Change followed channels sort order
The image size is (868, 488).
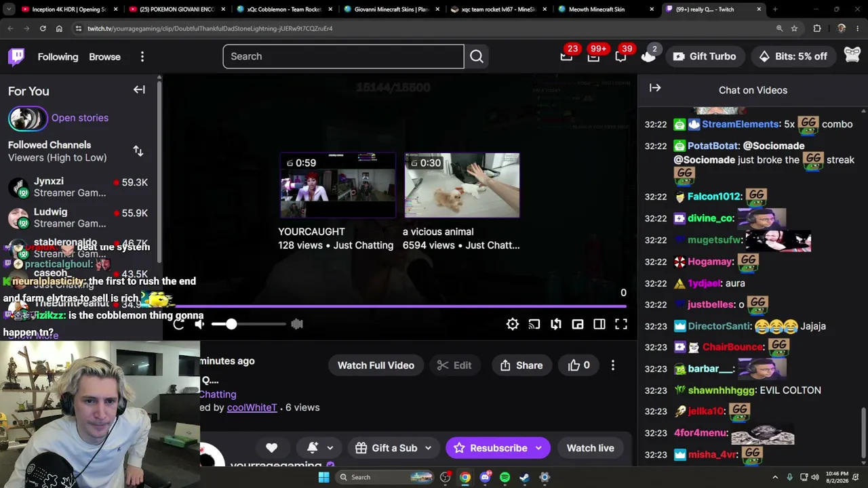(x=138, y=151)
